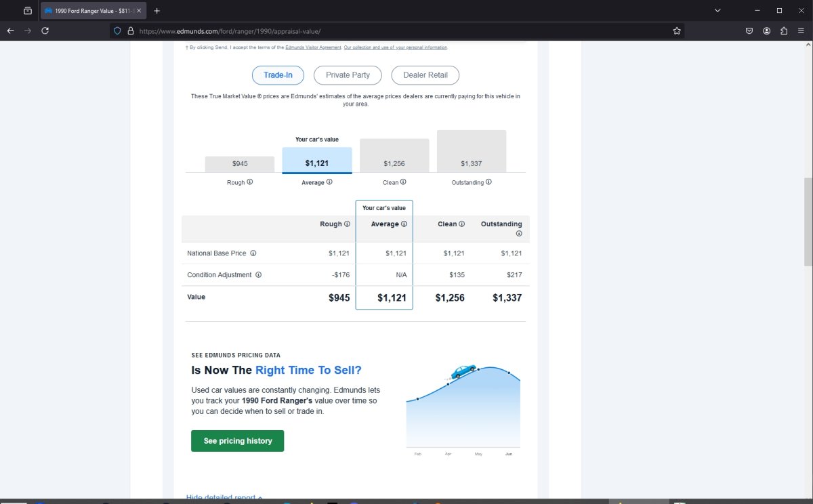The width and height of the screenshot is (813, 504).
Task: Click the bold $945 Rough value total
Action: point(339,297)
